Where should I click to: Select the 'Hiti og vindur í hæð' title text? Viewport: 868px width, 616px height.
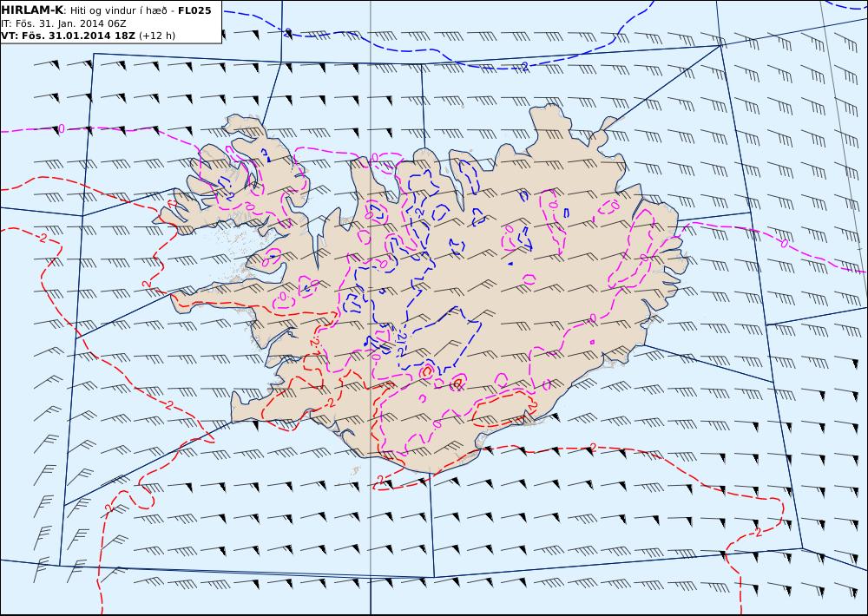pyautogui.click(x=118, y=11)
